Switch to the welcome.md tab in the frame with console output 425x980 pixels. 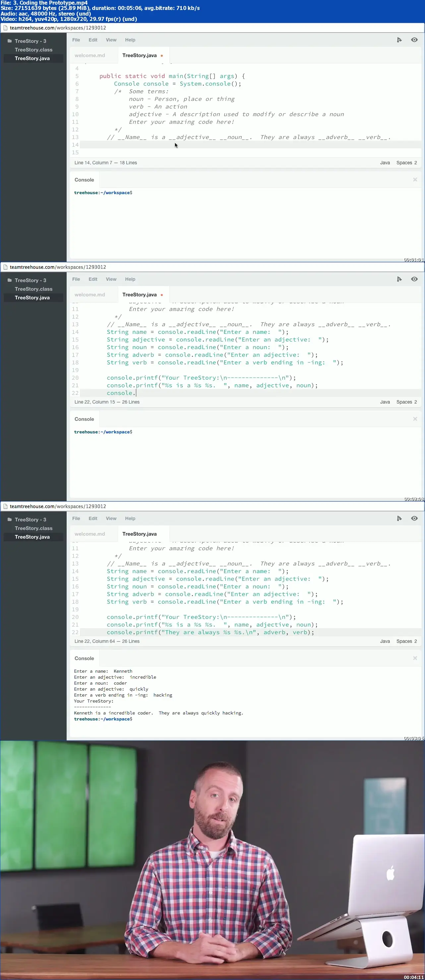coord(90,534)
